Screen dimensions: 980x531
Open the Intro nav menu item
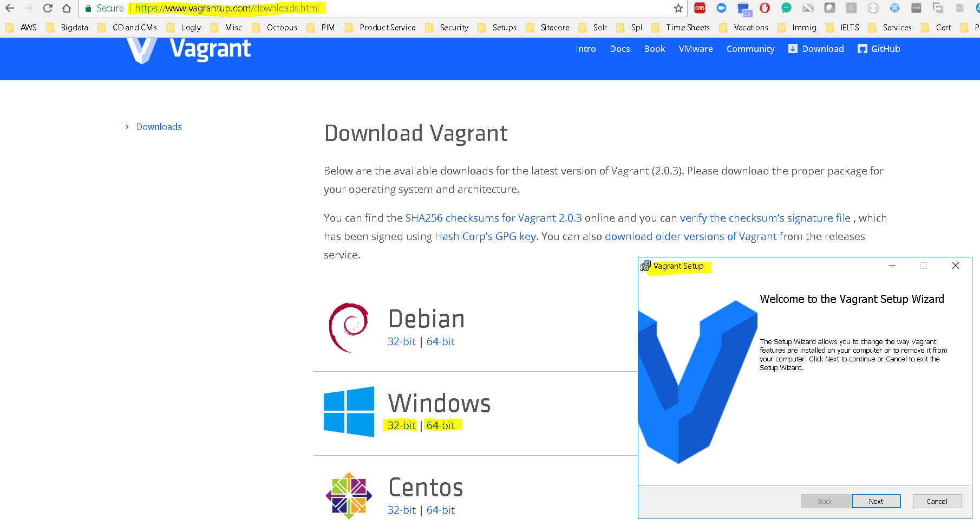[x=586, y=49]
